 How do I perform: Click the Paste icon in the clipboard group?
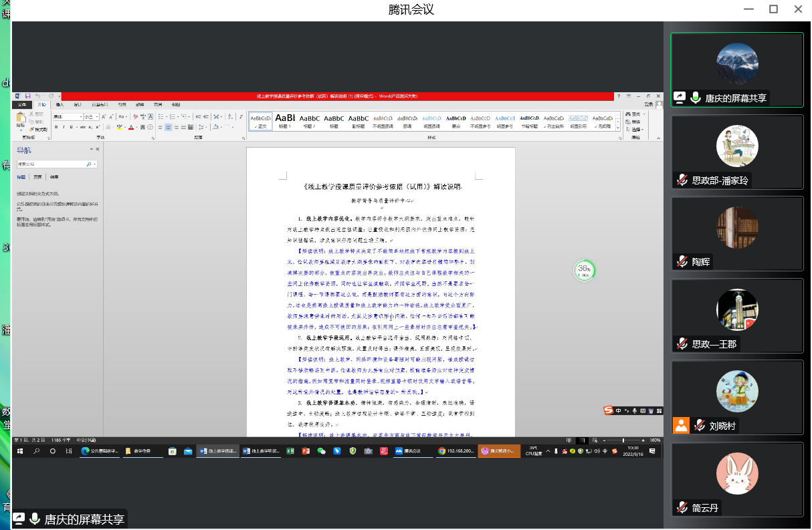pos(21,118)
